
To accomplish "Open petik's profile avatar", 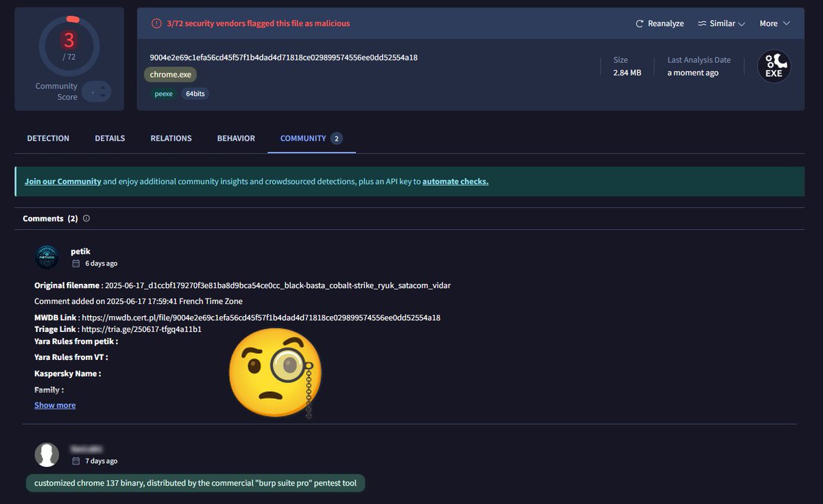I will pos(47,257).
